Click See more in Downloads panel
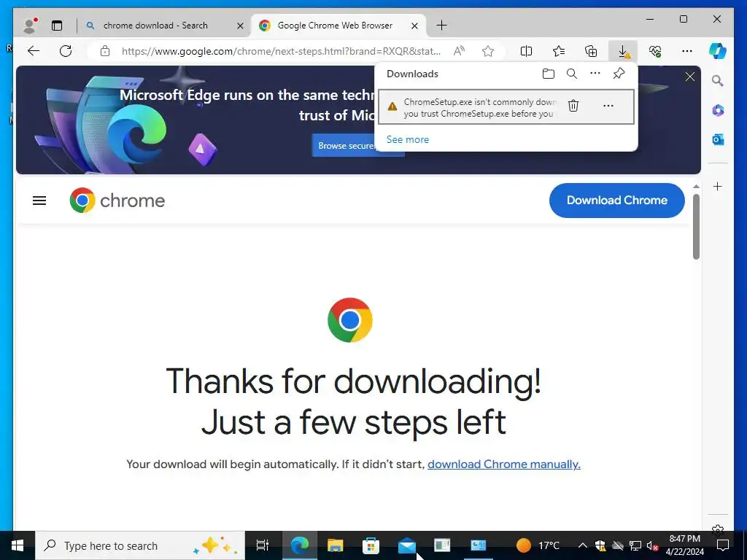 click(x=408, y=139)
